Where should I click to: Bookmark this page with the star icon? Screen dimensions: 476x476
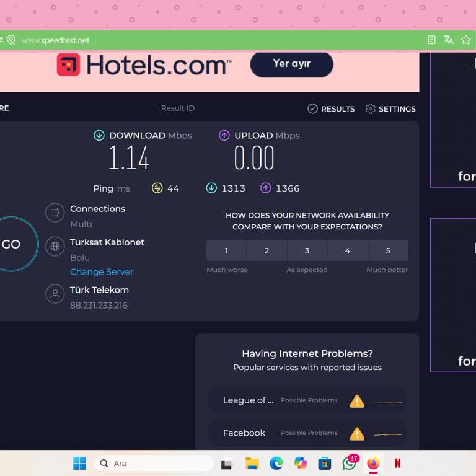point(465,40)
